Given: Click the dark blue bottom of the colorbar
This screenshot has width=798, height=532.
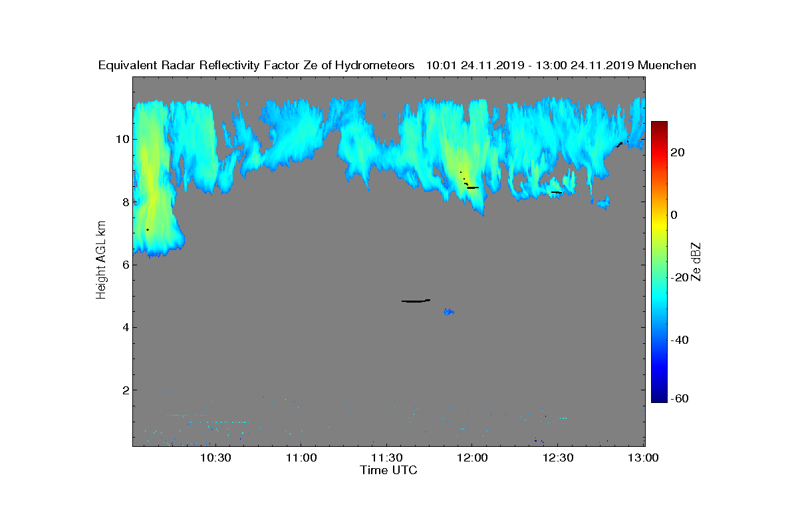Looking at the screenshot, I should coord(659,399).
